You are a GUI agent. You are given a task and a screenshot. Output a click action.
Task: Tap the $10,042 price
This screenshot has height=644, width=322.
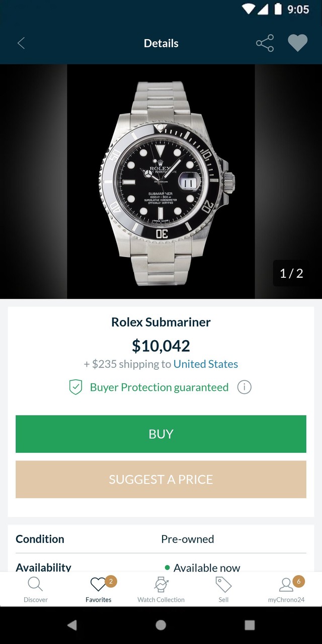[161, 346]
